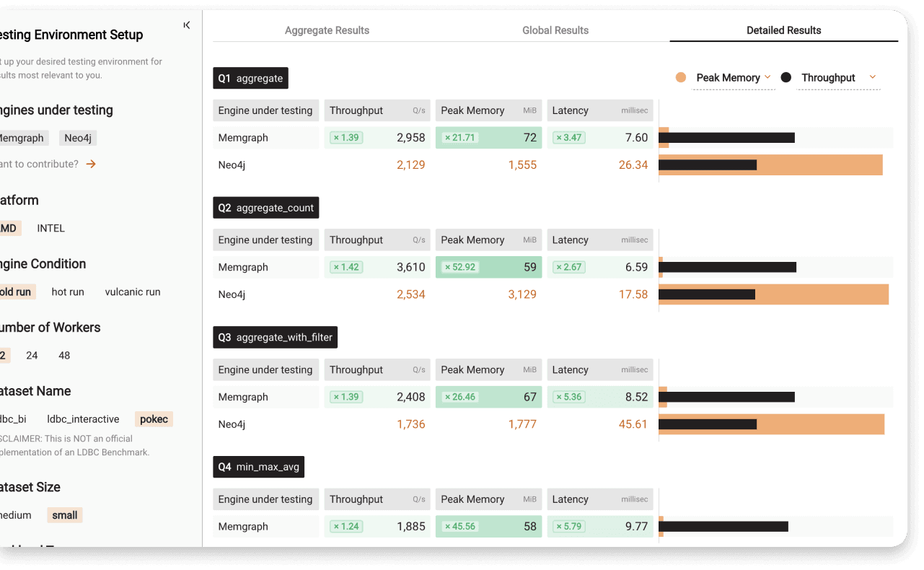Open the Throughput dropdown chevron
924x570 pixels.
click(x=873, y=77)
